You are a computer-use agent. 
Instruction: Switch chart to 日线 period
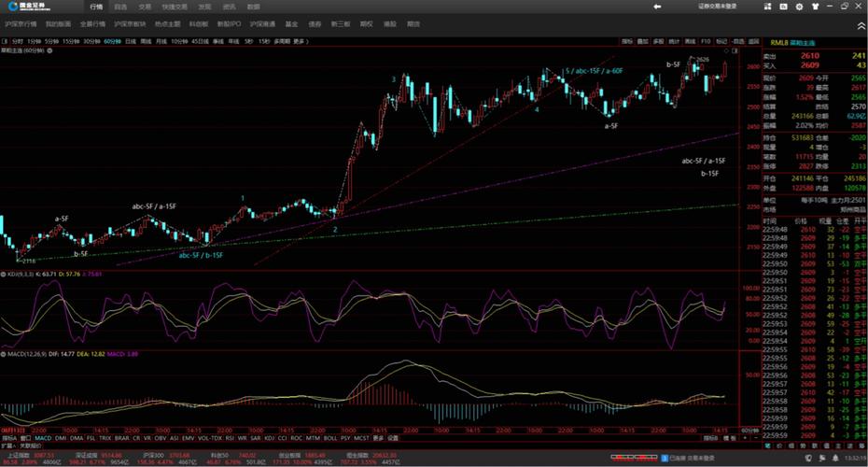point(131,41)
